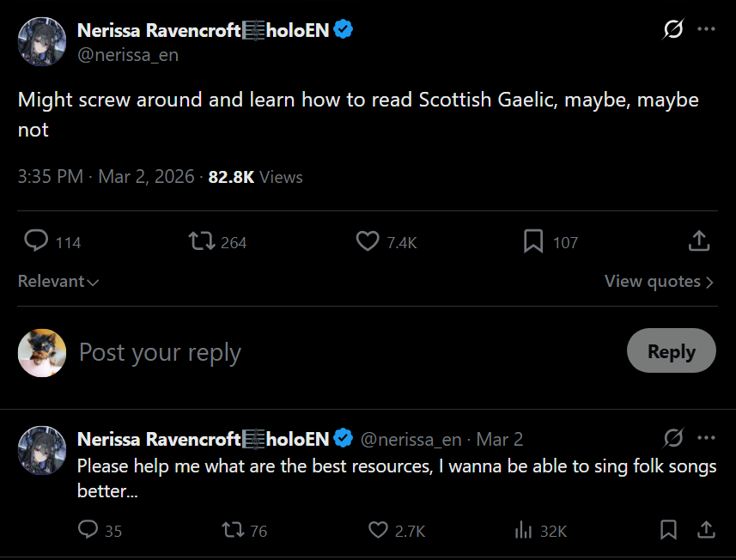This screenshot has width=736, height=560.
Task: Expand the Relevant sort dropdown
Action: pyautogui.click(x=58, y=281)
